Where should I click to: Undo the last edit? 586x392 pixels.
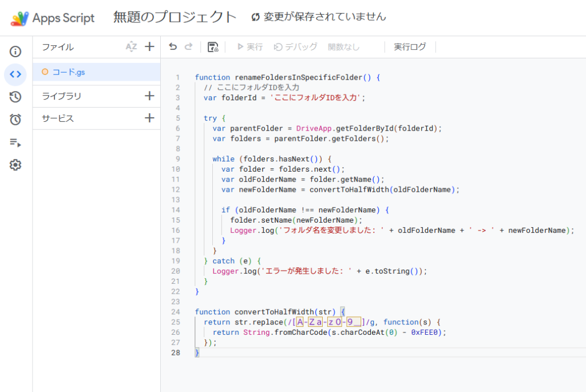[x=173, y=47]
